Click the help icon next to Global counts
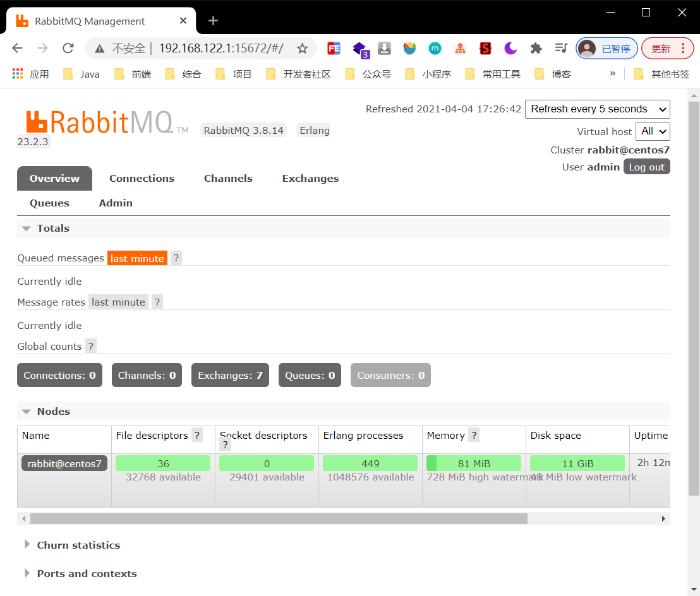The image size is (700, 596). click(91, 346)
